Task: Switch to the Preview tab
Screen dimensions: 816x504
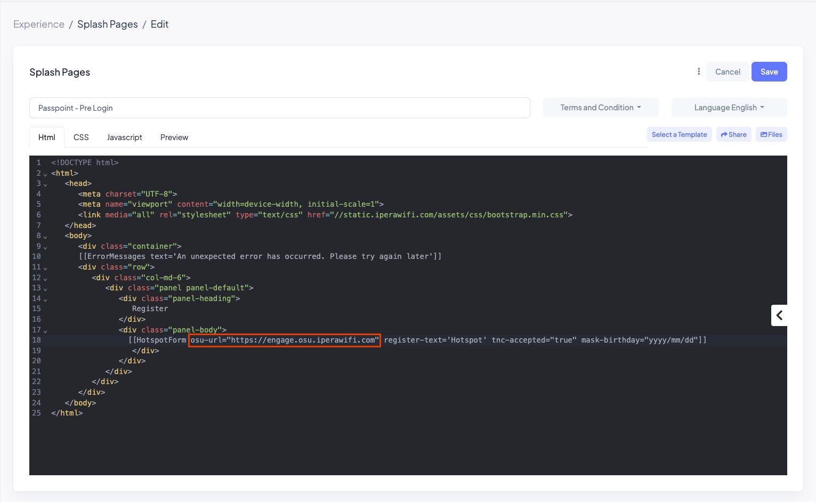Action: [x=174, y=137]
